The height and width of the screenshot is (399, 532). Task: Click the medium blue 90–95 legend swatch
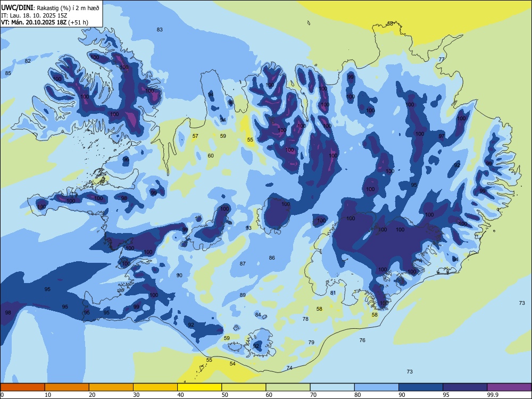pyautogui.click(x=421, y=387)
